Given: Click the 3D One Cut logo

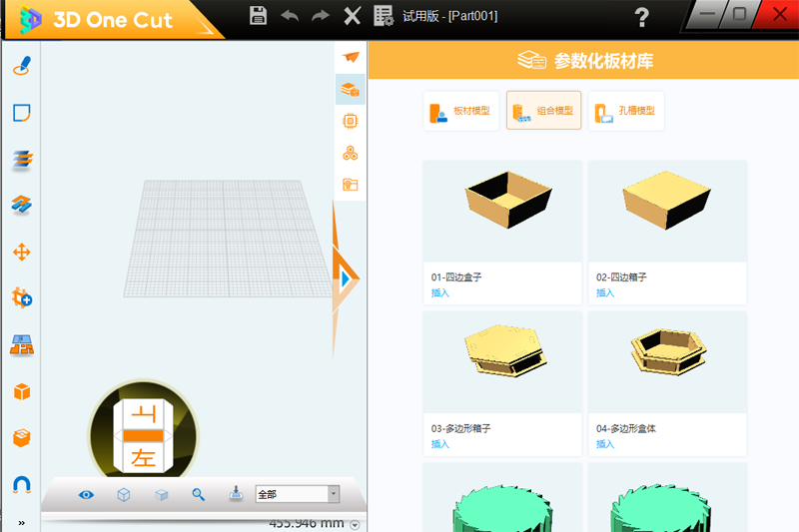Looking at the screenshot, I should point(97,20).
